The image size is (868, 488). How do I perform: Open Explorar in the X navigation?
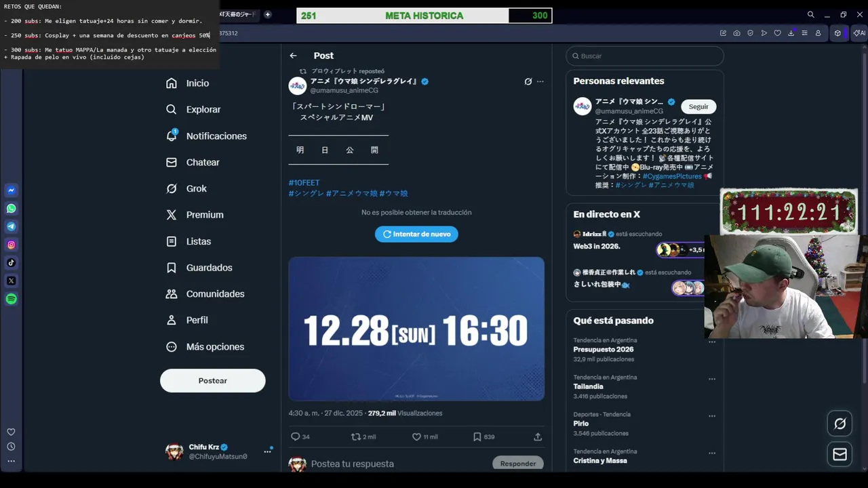pyautogui.click(x=193, y=110)
